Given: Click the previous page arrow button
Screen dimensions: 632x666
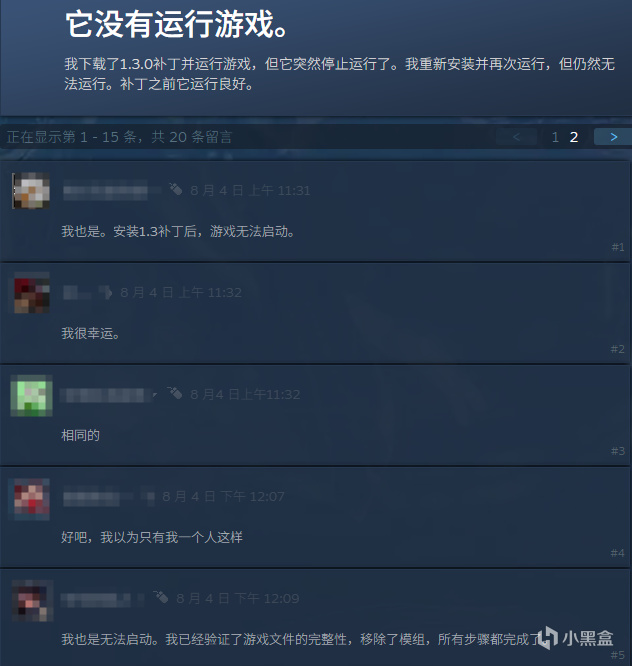Looking at the screenshot, I should coord(516,137).
